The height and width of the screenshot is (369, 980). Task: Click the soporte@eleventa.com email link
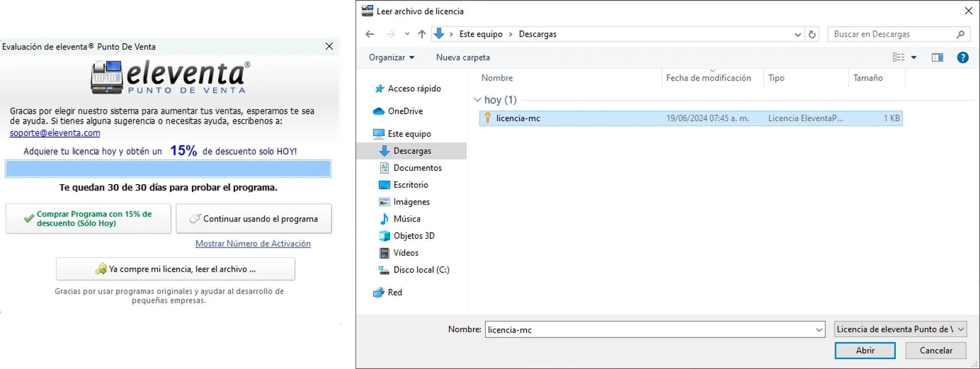pos(55,133)
